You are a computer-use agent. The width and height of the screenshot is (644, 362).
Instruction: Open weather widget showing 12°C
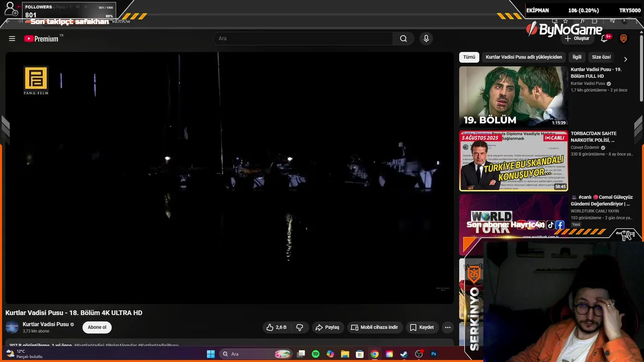pos(24,354)
